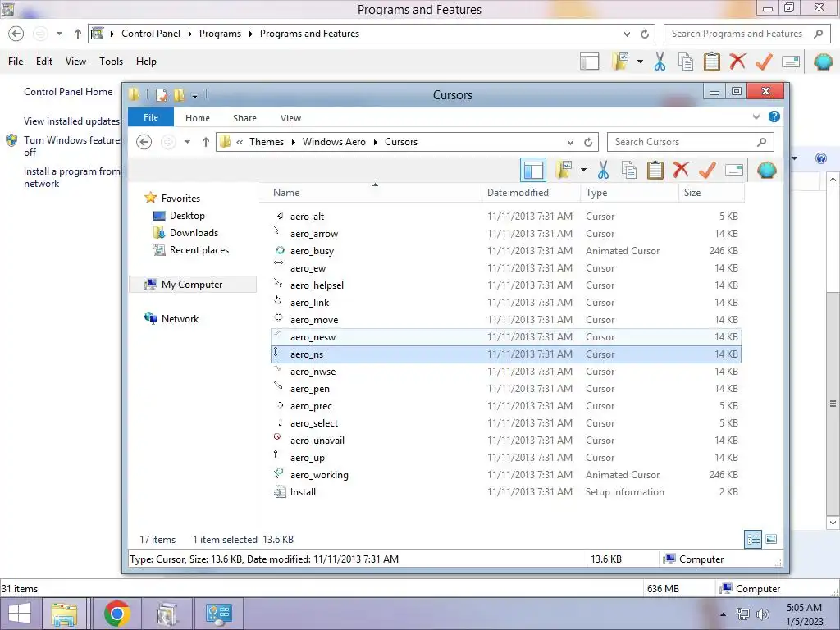Click new folder icon in Cursors title bar
This screenshot has height=630, width=840.
click(x=180, y=95)
